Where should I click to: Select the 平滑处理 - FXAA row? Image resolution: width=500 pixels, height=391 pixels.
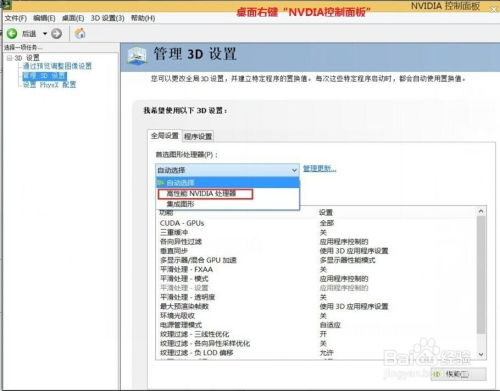pyautogui.click(x=317, y=269)
